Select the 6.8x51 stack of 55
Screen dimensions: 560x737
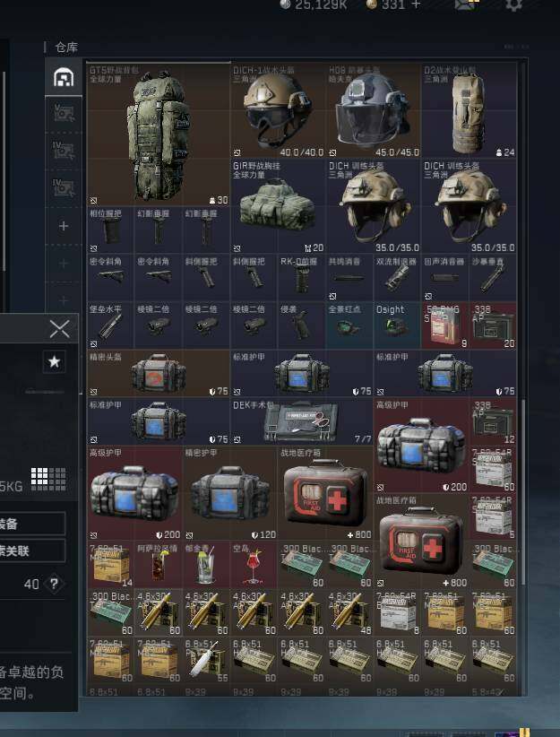coord(206,660)
